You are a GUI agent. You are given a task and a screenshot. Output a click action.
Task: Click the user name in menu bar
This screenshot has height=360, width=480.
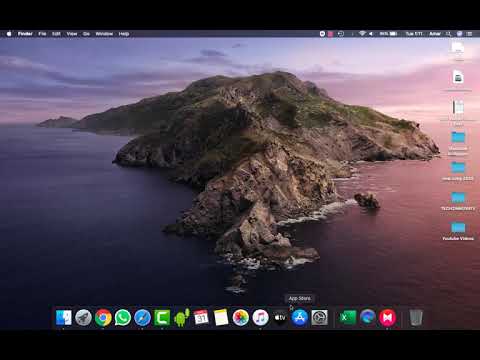pyautogui.click(x=435, y=34)
